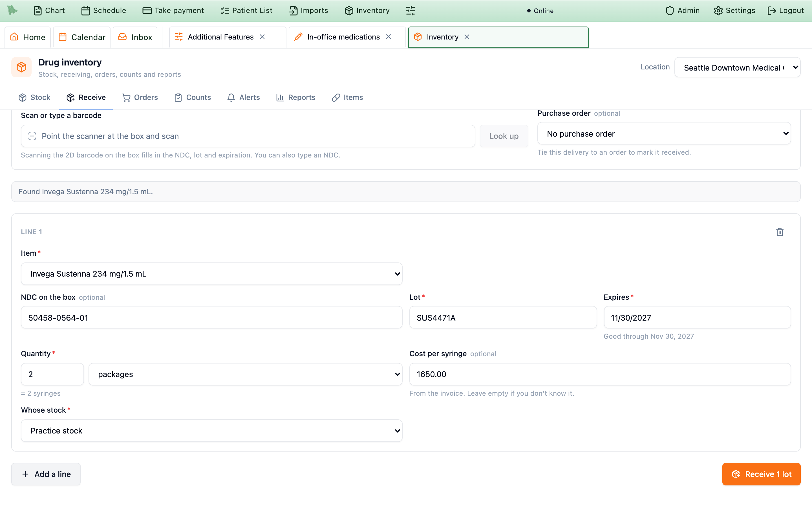Image resolution: width=812 pixels, height=508 pixels.
Task: Click the app logo in top bar
Action: tap(12, 10)
